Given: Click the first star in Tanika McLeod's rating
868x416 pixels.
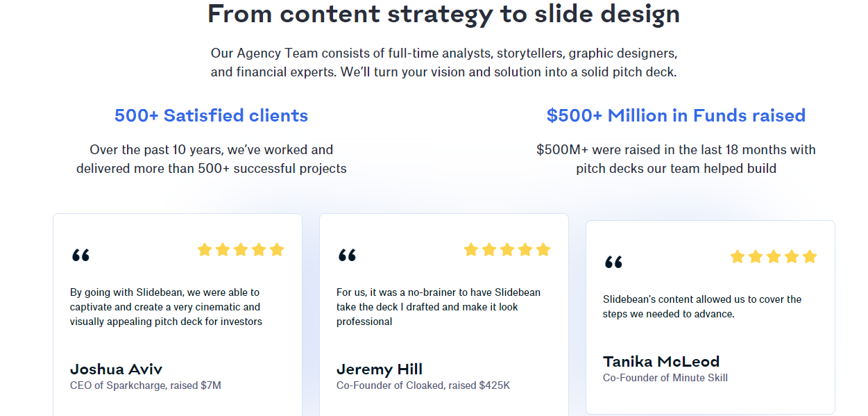Looking at the screenshot, I should (x=738, y=256).
